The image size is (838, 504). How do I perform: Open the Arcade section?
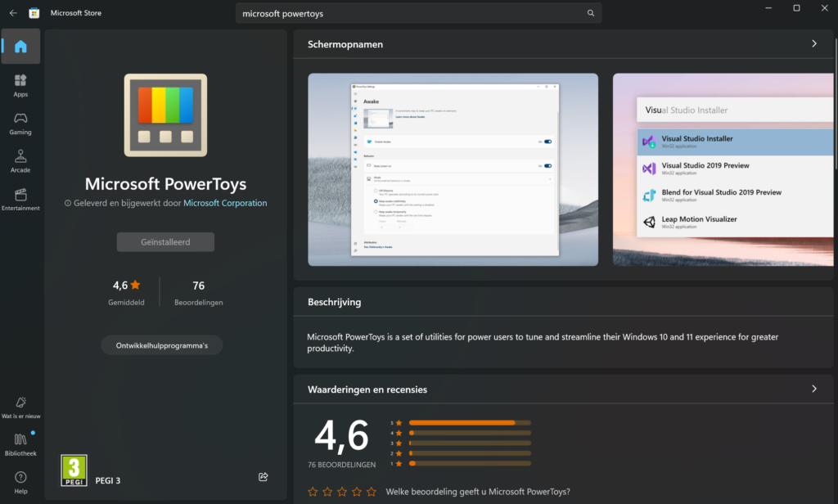coord(20,161)
